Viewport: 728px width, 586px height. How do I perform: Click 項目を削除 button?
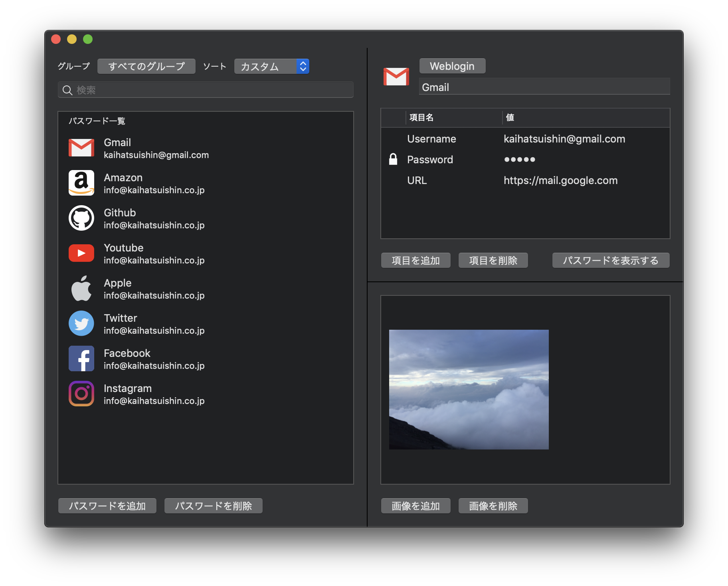493,260
